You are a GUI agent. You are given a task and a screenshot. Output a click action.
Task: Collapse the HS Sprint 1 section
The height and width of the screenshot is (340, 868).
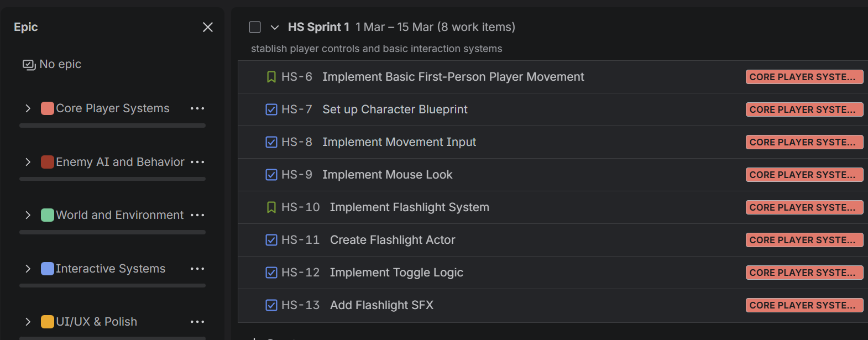pos(274,27)
